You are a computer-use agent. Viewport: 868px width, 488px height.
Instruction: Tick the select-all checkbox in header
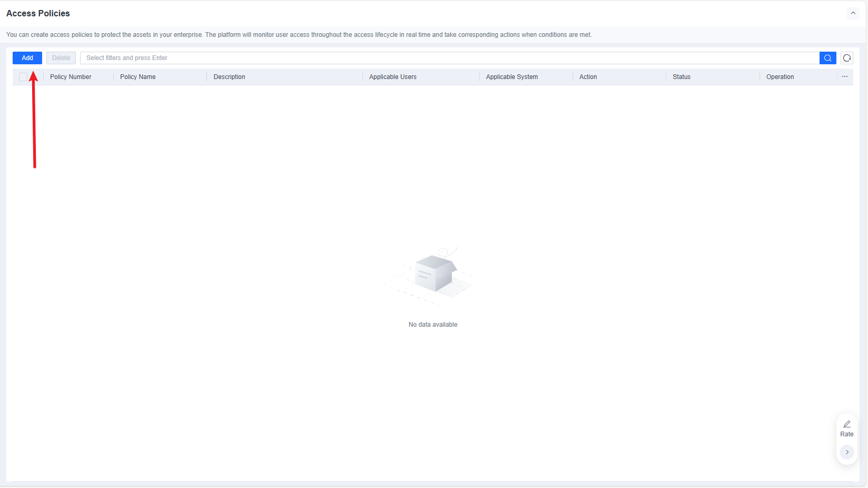pos(23,77)
